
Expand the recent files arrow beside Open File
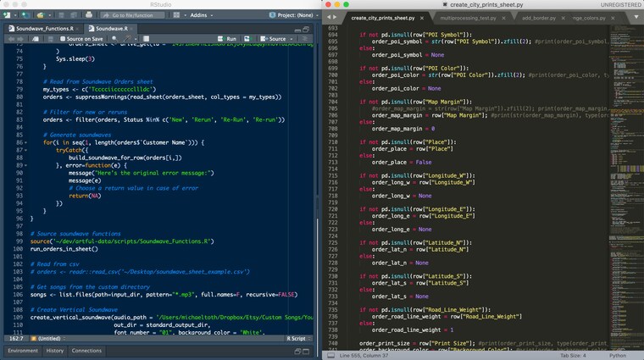point(49,15)
